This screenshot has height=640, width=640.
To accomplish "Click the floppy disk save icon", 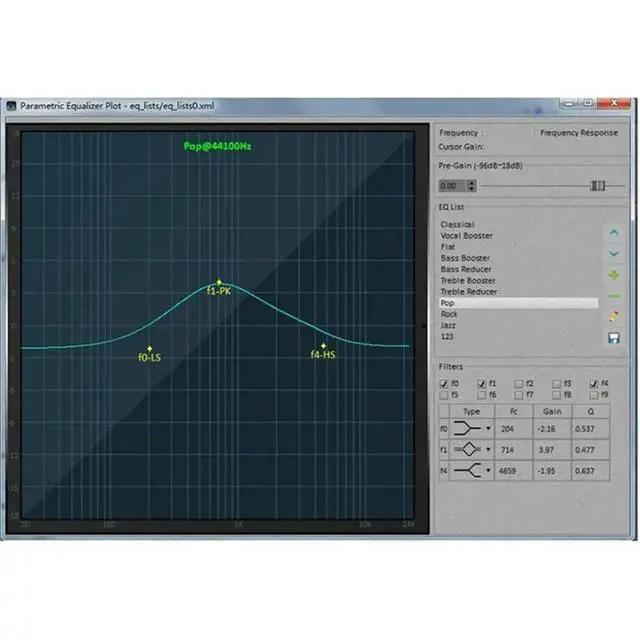I will click(614, 339).
